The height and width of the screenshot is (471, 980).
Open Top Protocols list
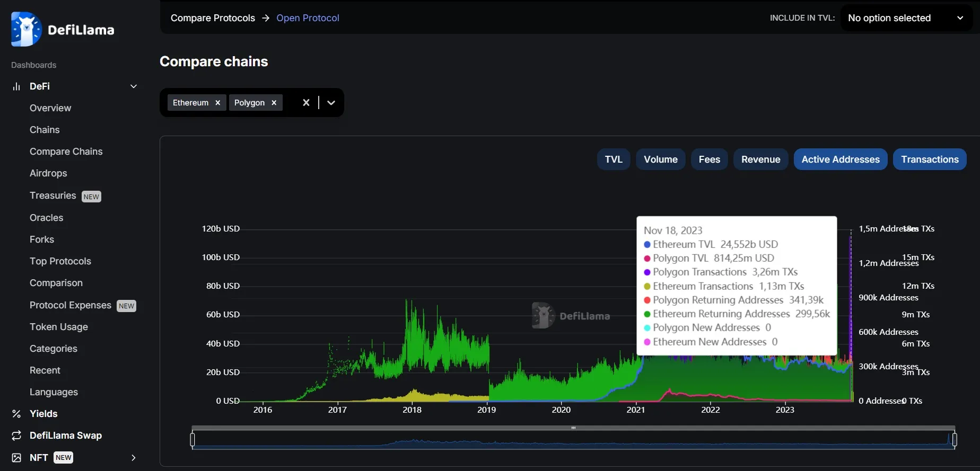pyautogui.click(x=60, y=261)
